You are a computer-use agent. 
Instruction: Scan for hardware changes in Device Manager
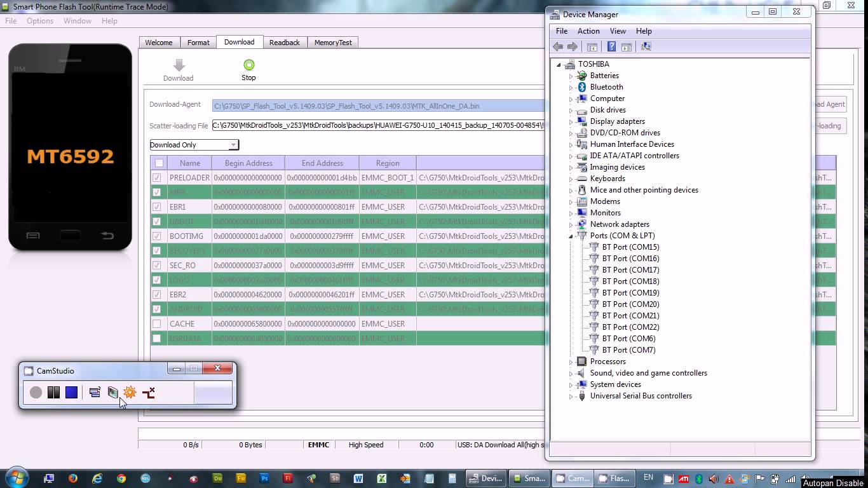(646, 46)
